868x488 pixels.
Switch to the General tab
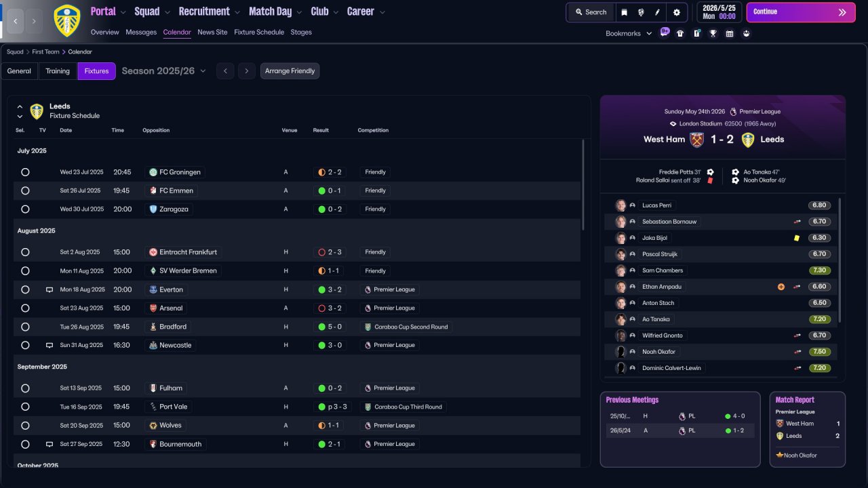point(19,71)
